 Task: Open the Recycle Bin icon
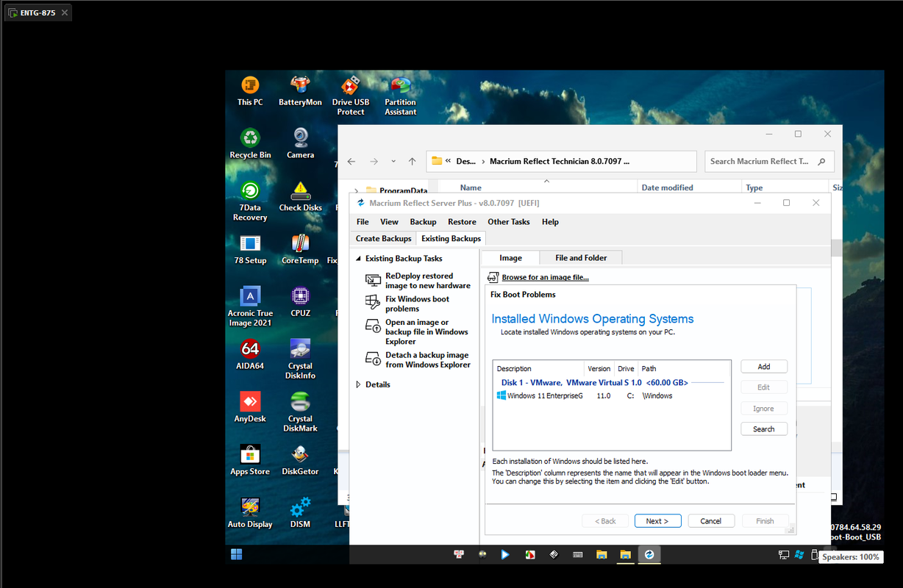coord(250,143)
